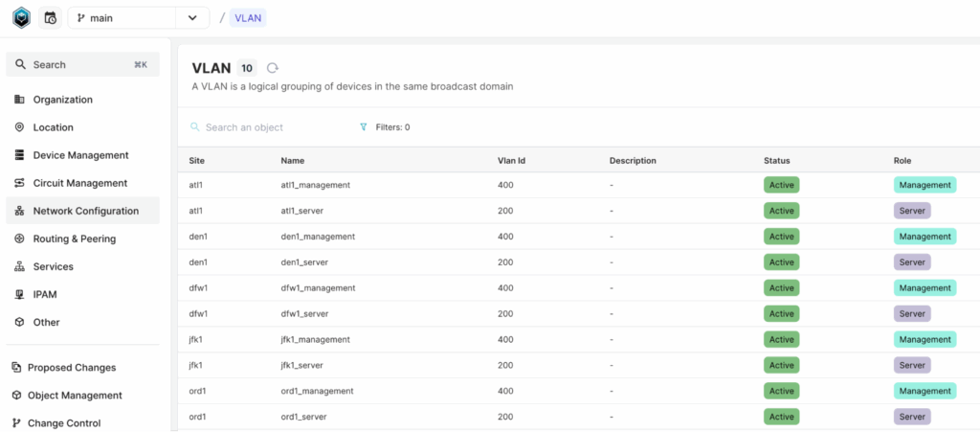Click the Services hierarchy icon
Viewport: 980px width, 432px height.
pyautogui.click(x=19, y=266)
